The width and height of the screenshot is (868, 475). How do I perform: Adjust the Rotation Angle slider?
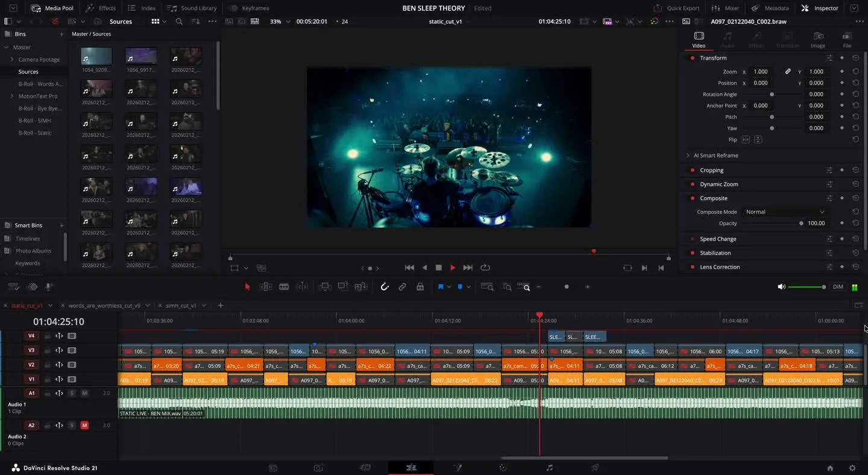click(772, 95)
